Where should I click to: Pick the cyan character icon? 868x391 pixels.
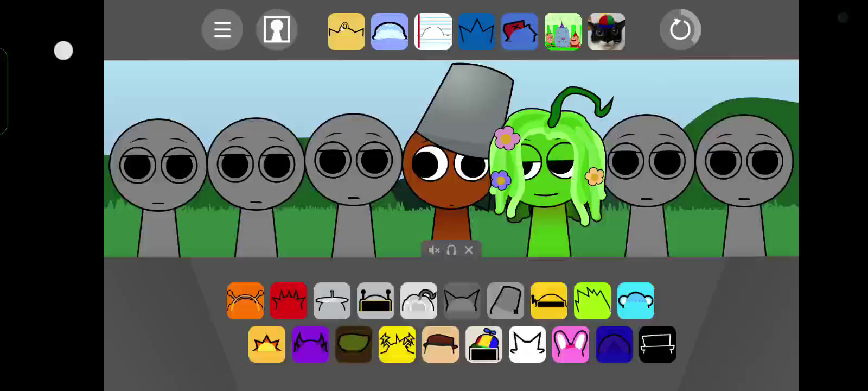click(636, 301)
